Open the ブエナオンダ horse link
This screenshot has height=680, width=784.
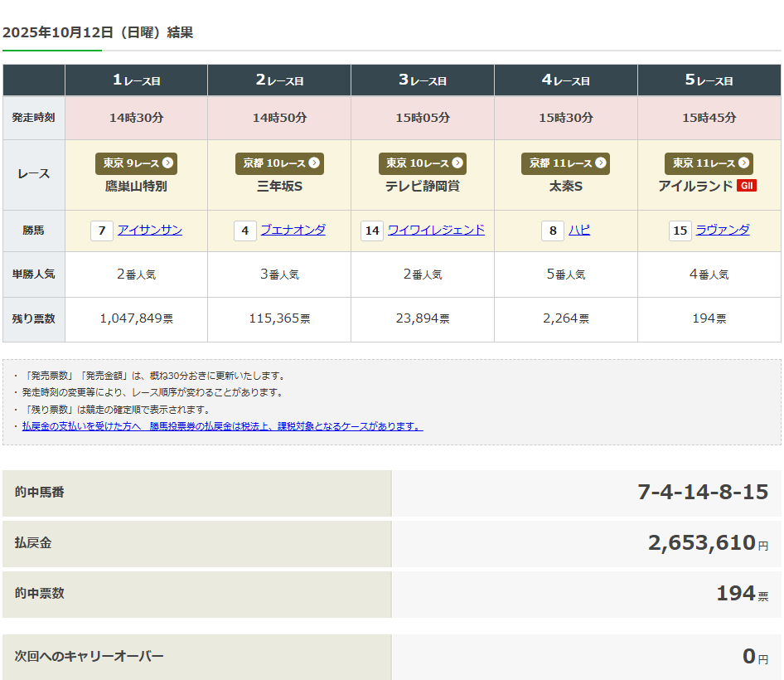(293, 231)
